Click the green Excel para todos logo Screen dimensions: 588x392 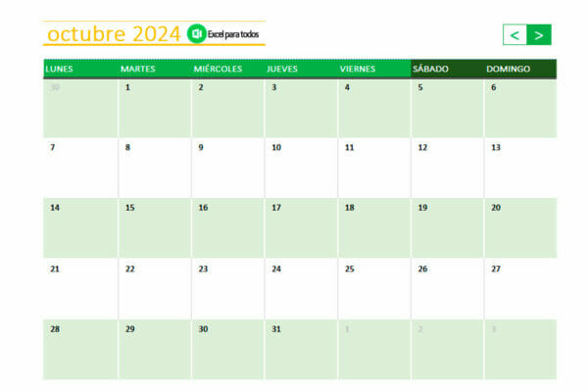point(197,33)
